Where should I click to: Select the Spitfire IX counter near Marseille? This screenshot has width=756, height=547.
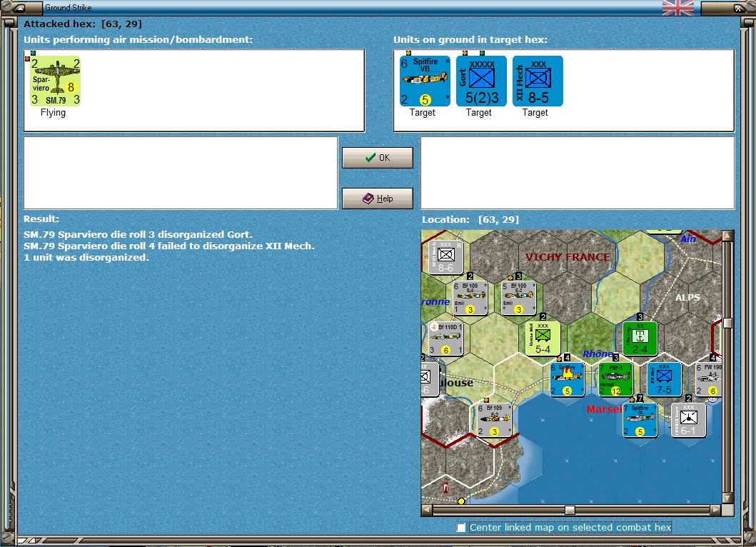click(x=640, y=420)
